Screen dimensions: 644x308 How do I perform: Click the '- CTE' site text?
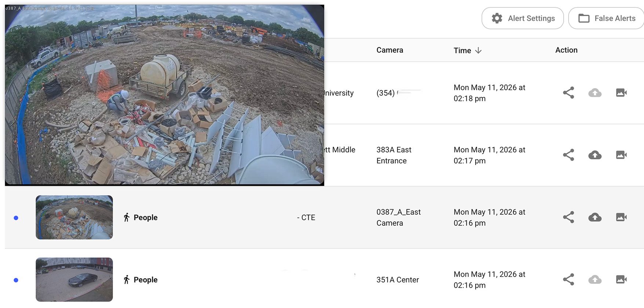coord(306,217)
